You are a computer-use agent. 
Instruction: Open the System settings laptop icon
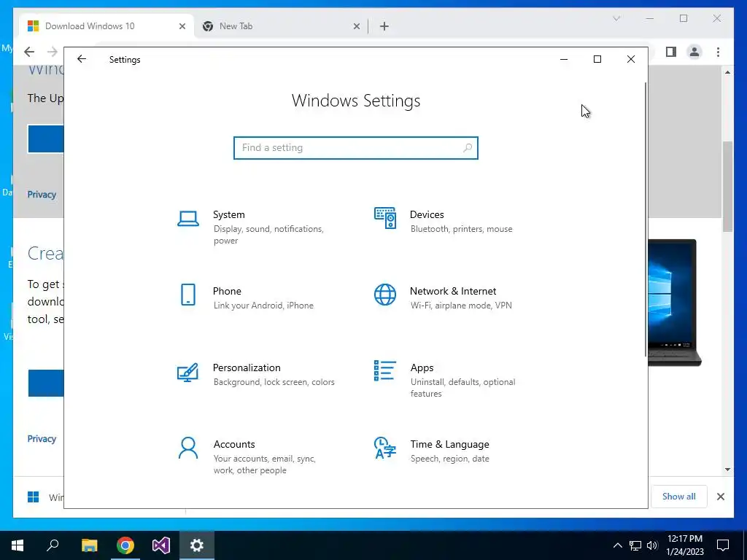(x=188, y=219)
